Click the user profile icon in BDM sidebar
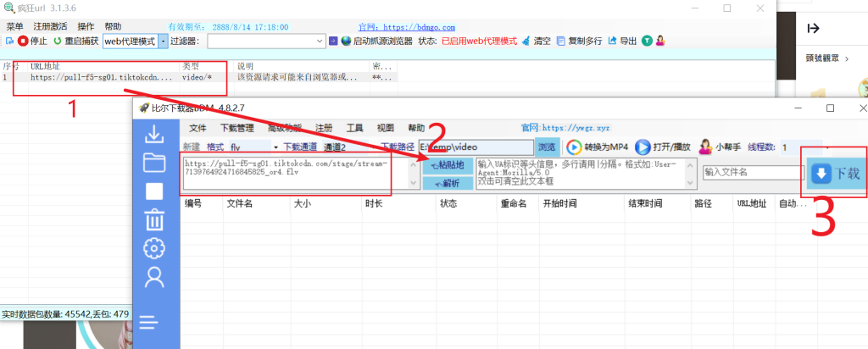Screen dimensions: 868x349 [x=154, y=277]
